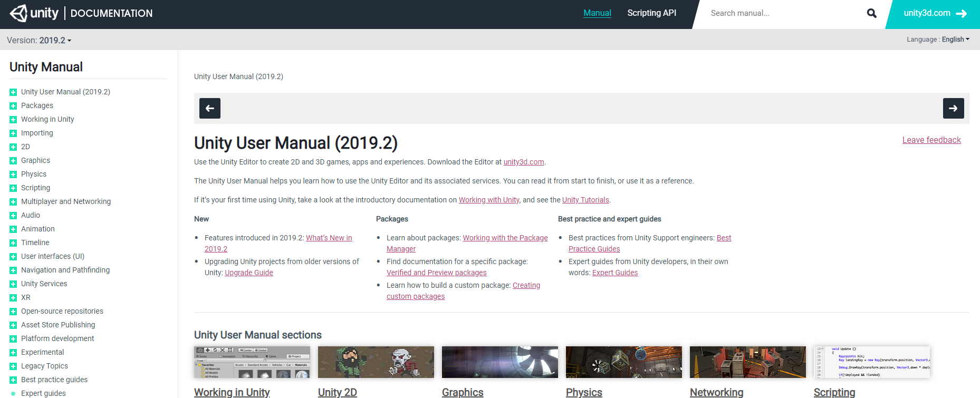Screen dimensions: 980x398
Task: Select Asset Store Publishing sidebar entry
Action: (58, 325)
